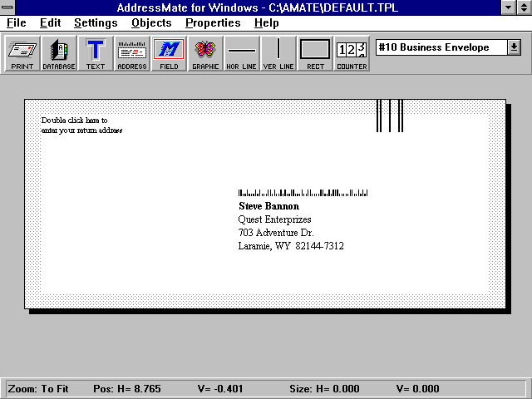Select the Hor Line tool
Image resolution: width=532 pixels, height=399 pixels.
(242, 53)
